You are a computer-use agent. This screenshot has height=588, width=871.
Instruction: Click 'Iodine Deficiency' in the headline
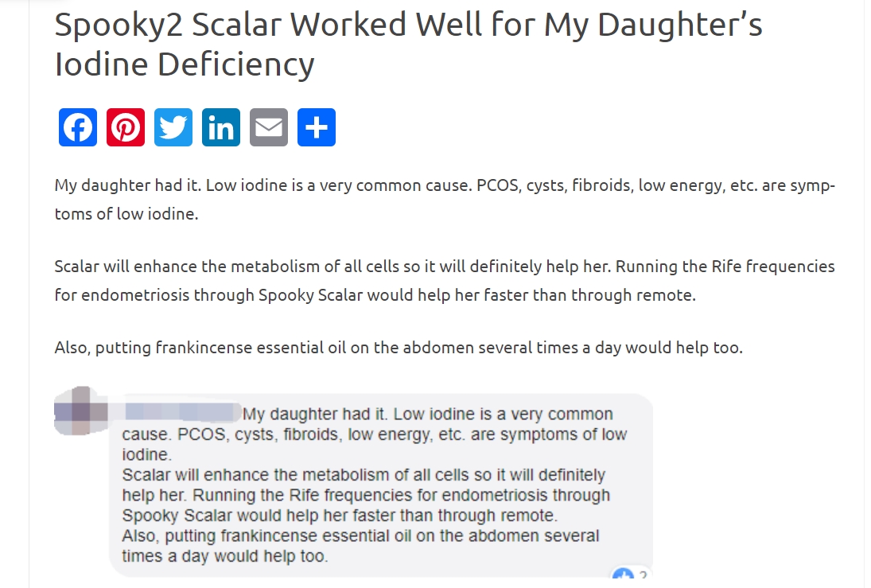pos(184,64)
